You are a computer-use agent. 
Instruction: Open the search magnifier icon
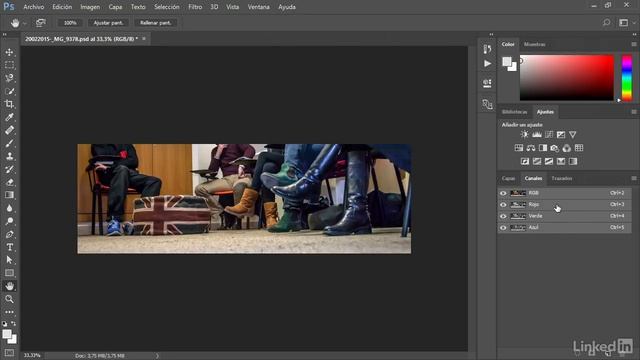coord(607,23)
